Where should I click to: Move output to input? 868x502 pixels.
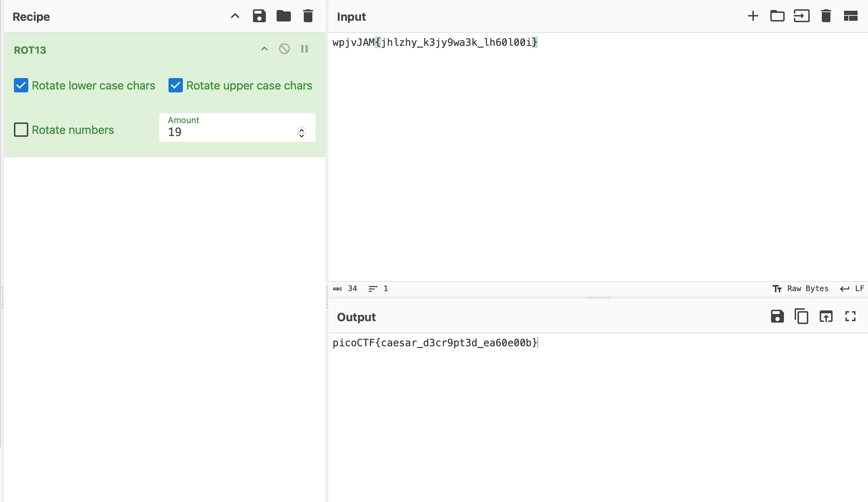(x=826, y=317)
